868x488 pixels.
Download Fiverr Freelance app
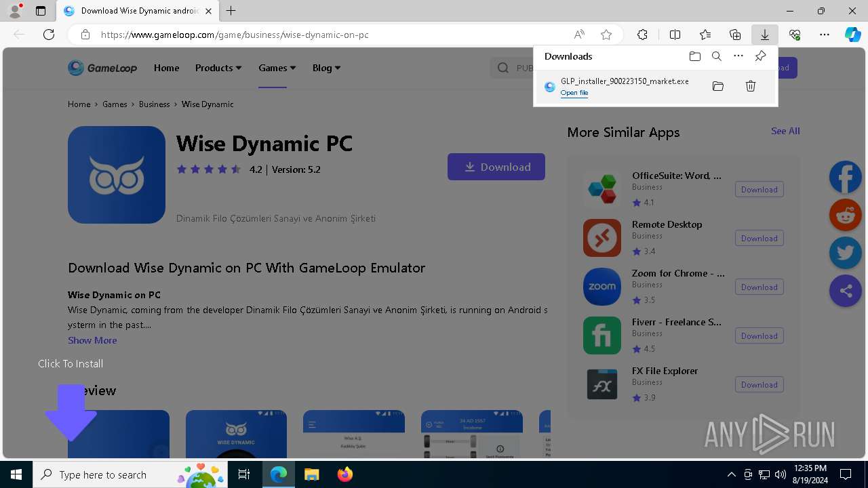[x=759, y=336]
